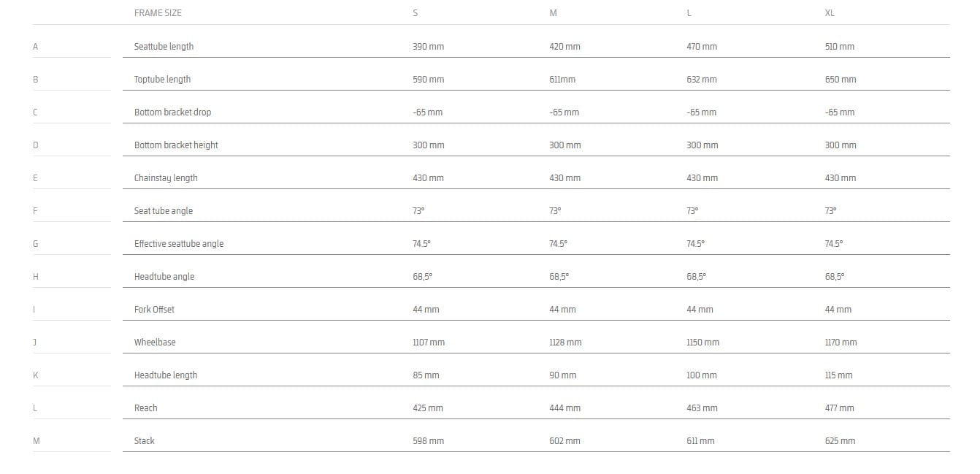
Task: Click the Effective seattube angle row label
Action: [179, 243]
